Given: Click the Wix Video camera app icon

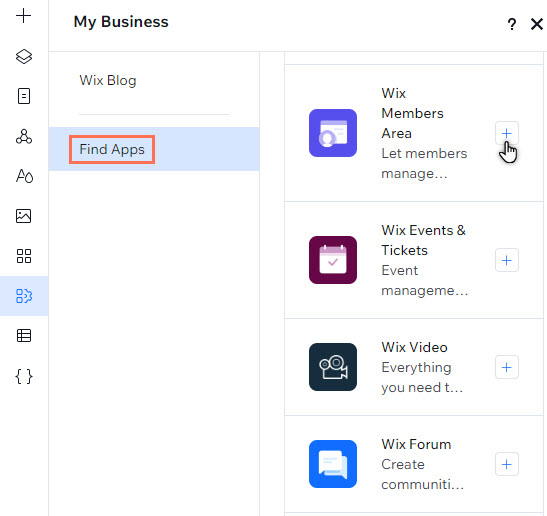Looking at the screenshot, I should (x=333, y=367).
